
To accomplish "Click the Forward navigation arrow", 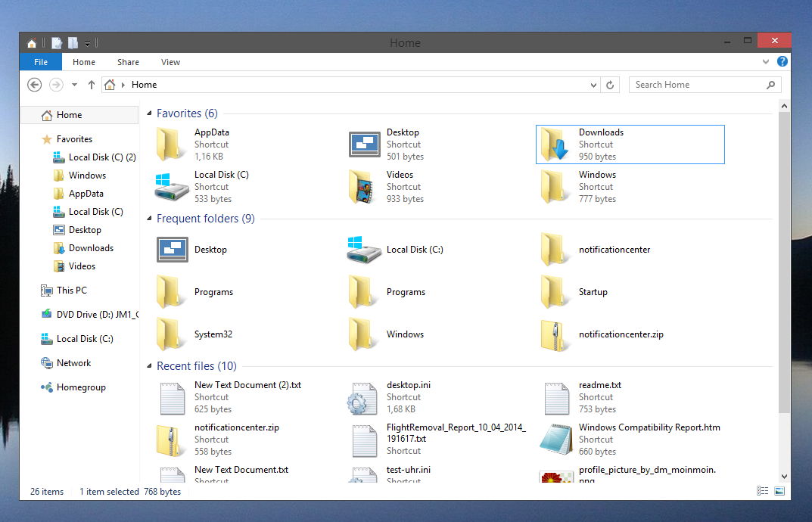I will pyautogui.click(x=56, y=85).
